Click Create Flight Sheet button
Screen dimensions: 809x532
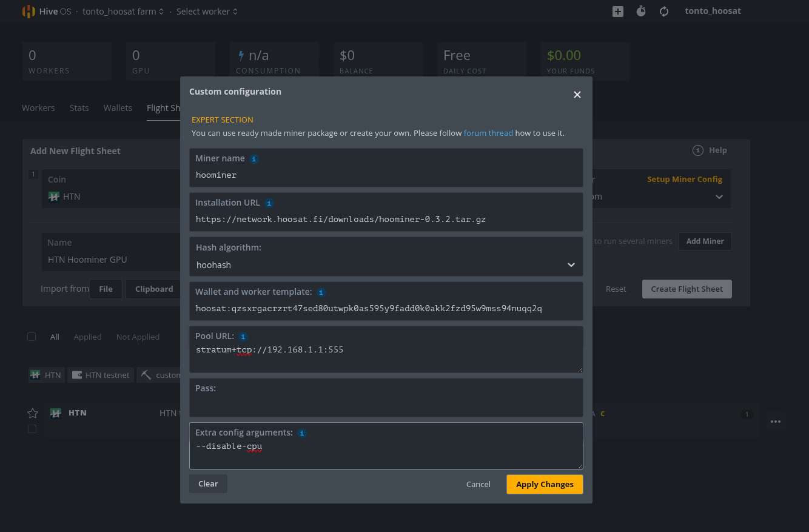click(x=686, y=289)
